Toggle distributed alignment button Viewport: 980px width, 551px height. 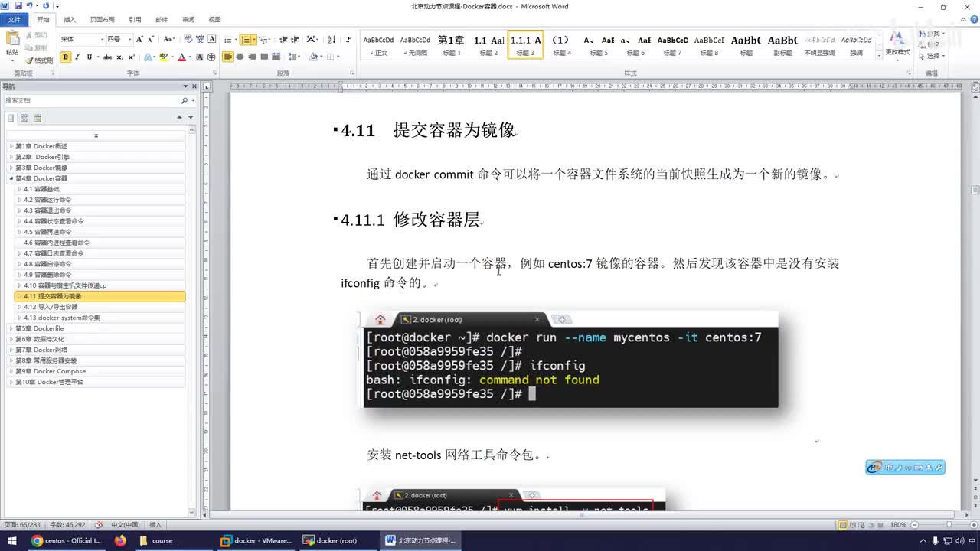(x=276, y=57)
